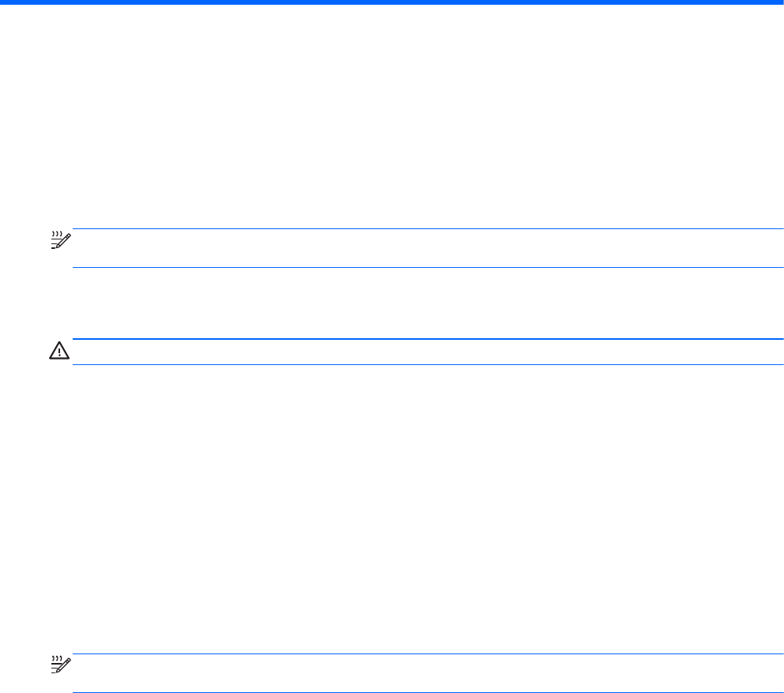
Task: Click the blue rule below the upper note
Action: tap(427, 269)
